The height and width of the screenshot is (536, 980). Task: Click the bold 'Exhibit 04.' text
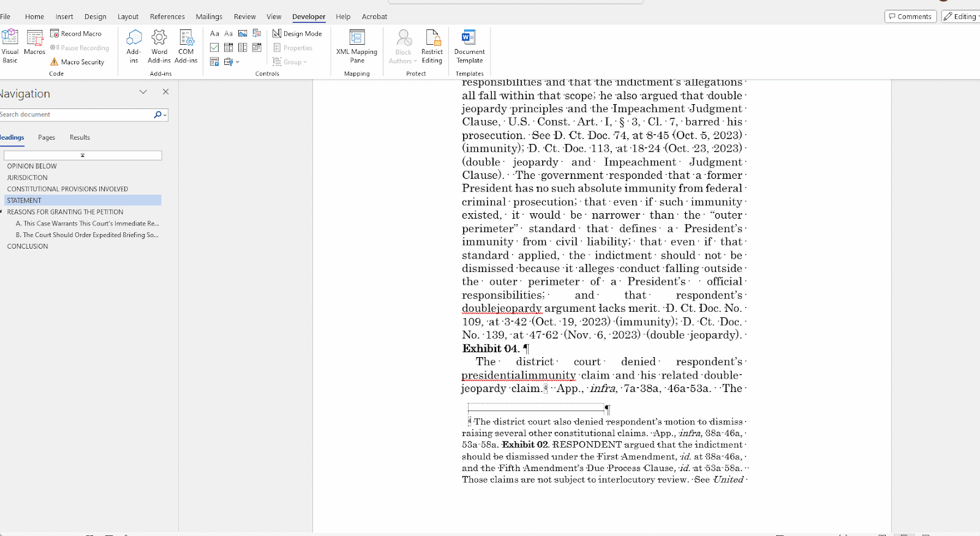coord(491,349)
